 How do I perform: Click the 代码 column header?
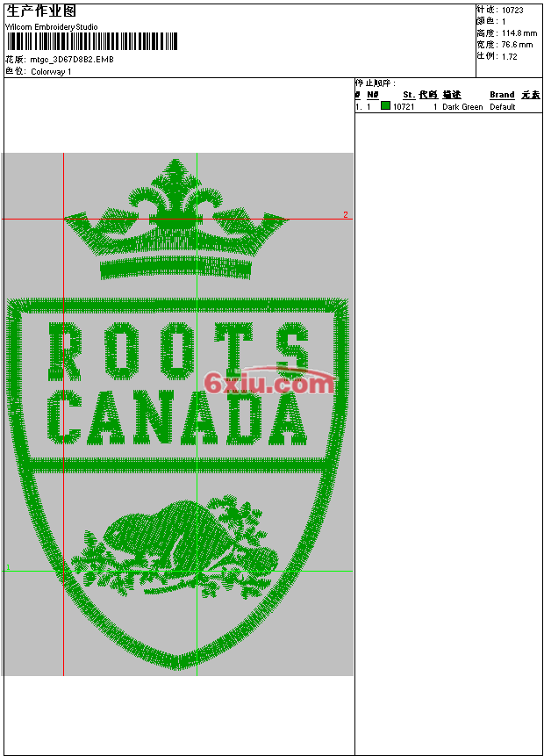pos(428,95)
